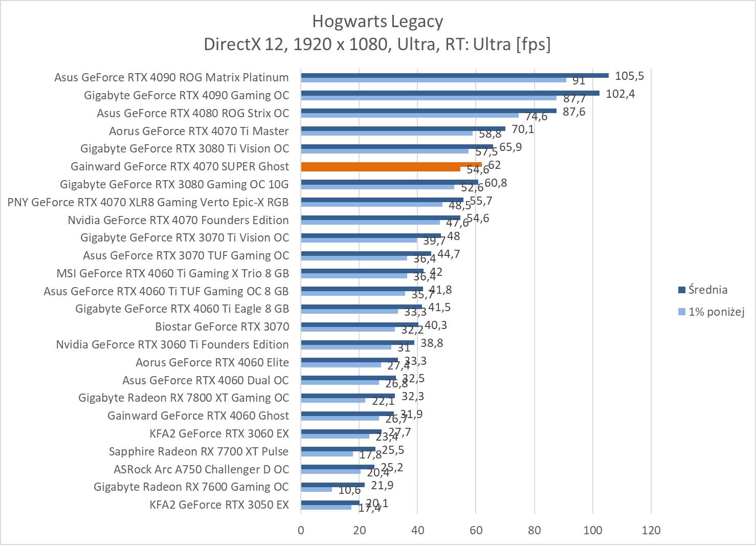Select the axis tick label 0
The image size is (756, 545).
[301, 530]
